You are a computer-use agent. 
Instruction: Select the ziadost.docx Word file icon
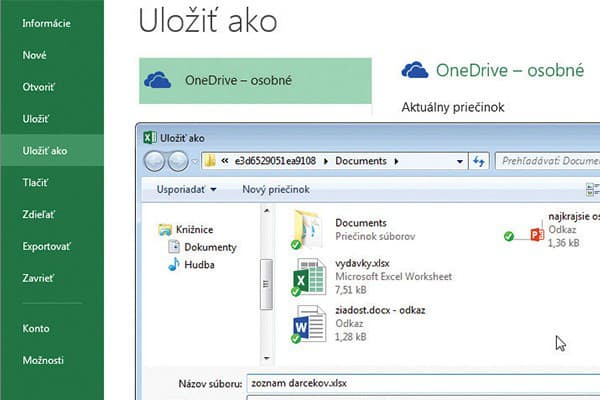[310, 324]
